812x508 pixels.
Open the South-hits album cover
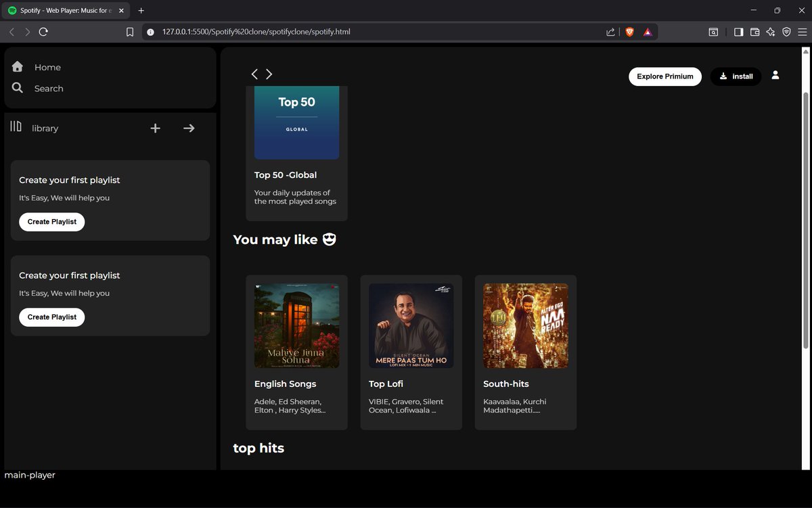(x=526, y=326)
